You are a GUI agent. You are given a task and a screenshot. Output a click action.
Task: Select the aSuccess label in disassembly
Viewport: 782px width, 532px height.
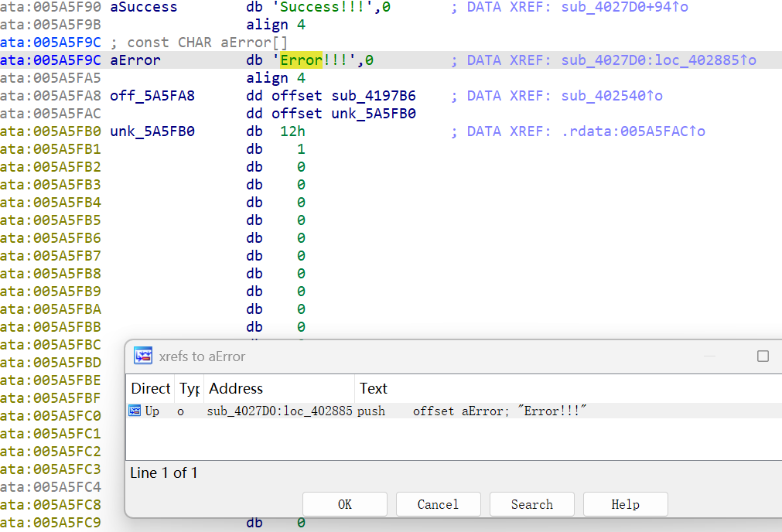click(x=144, y=7)
